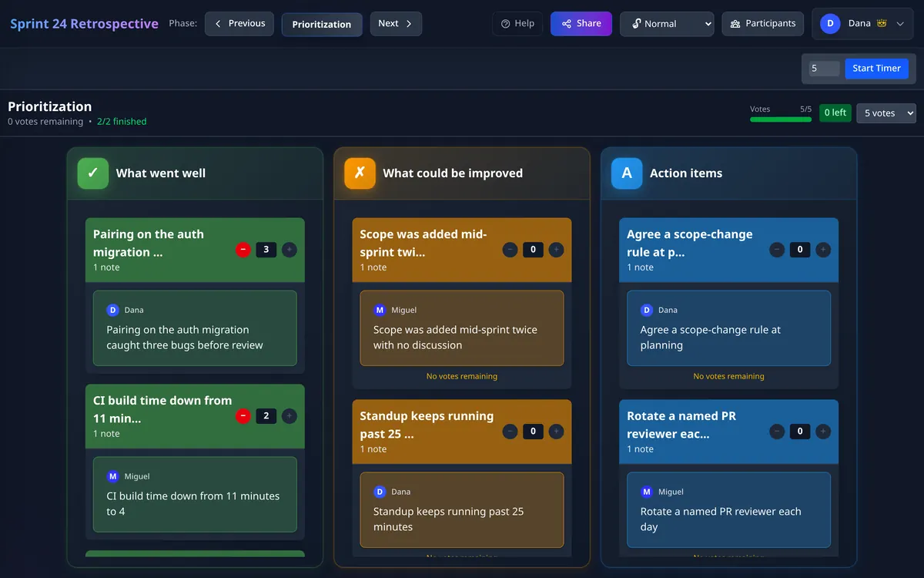Click minus on Standup keeps running card
Screen dimensions: 924x578
pyautogui.click(x=510, y=432)
